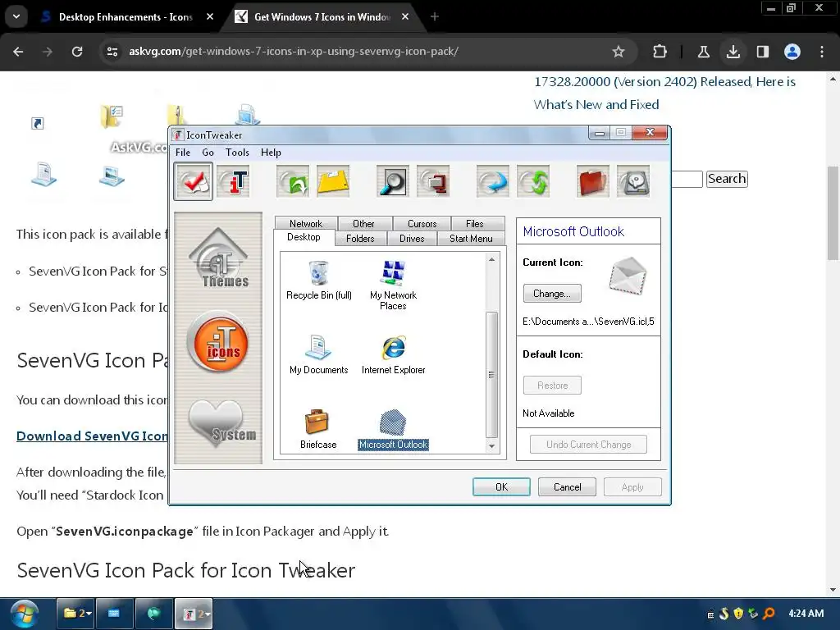840x630 pixels.
Task: Select the Internet Explorer icon
Action: [393, 354]
